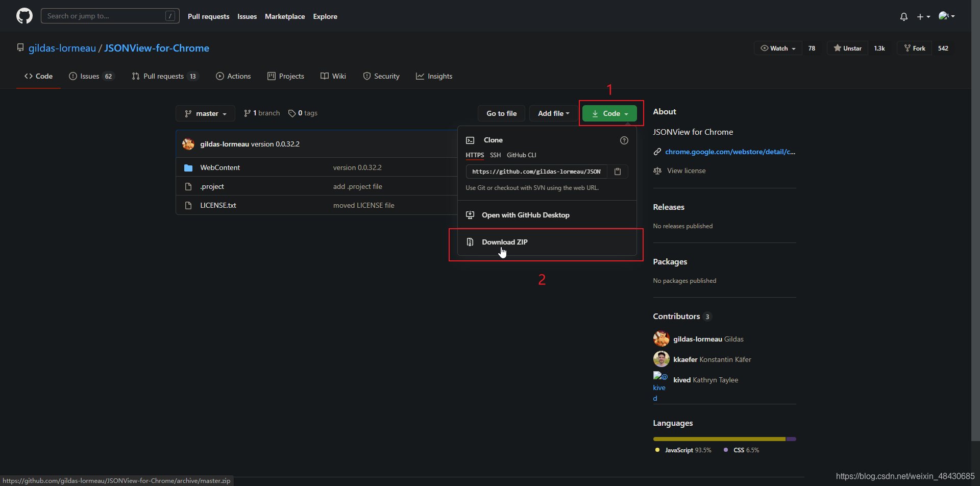Click the GitHub octocat logo
This screenshot has width=980, height=486.
point(24,16)
